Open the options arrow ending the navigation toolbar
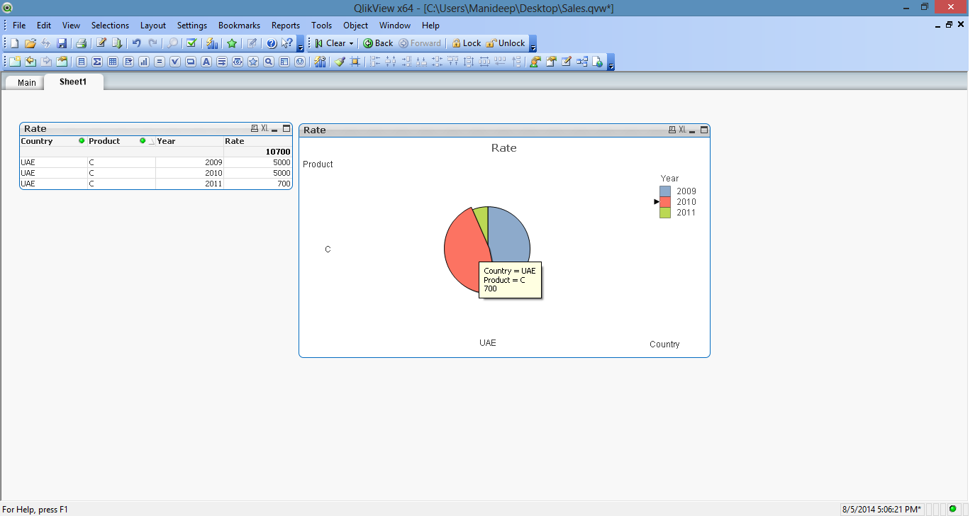 click(x=533, y=44)
